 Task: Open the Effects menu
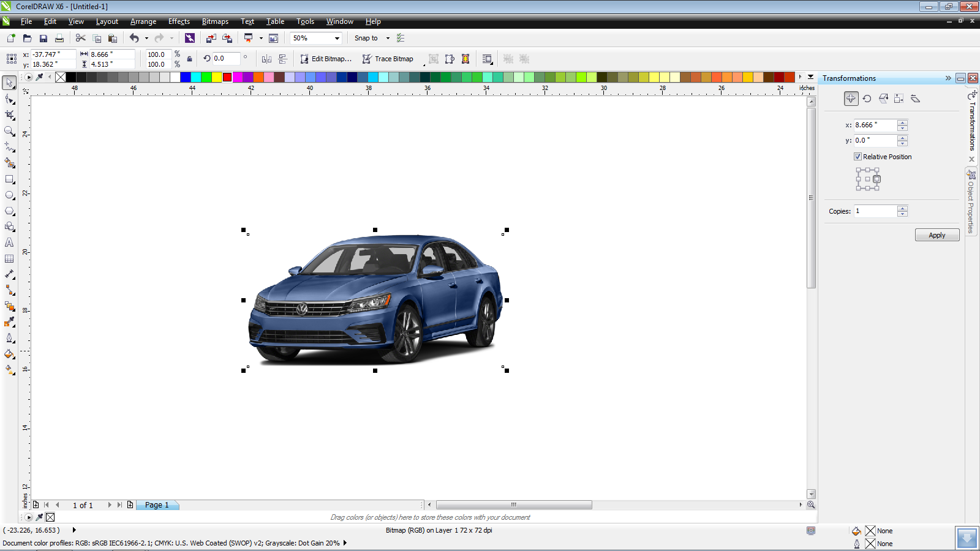tap(179, 21)
